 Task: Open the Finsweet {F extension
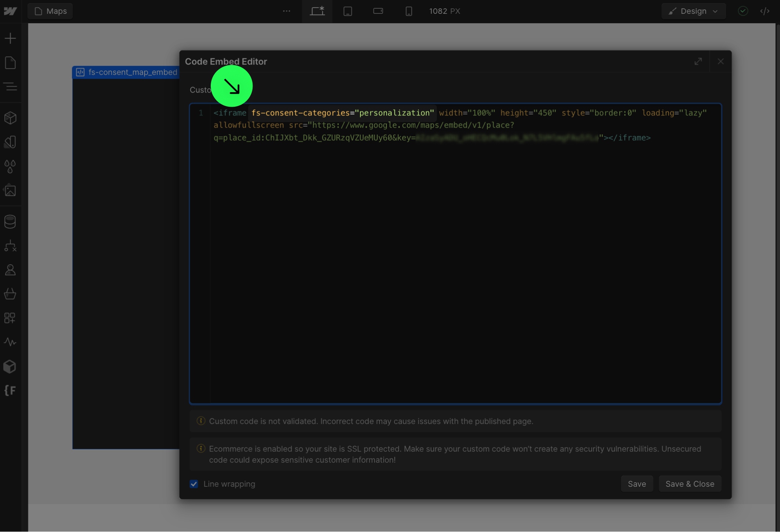coord(10,391)
